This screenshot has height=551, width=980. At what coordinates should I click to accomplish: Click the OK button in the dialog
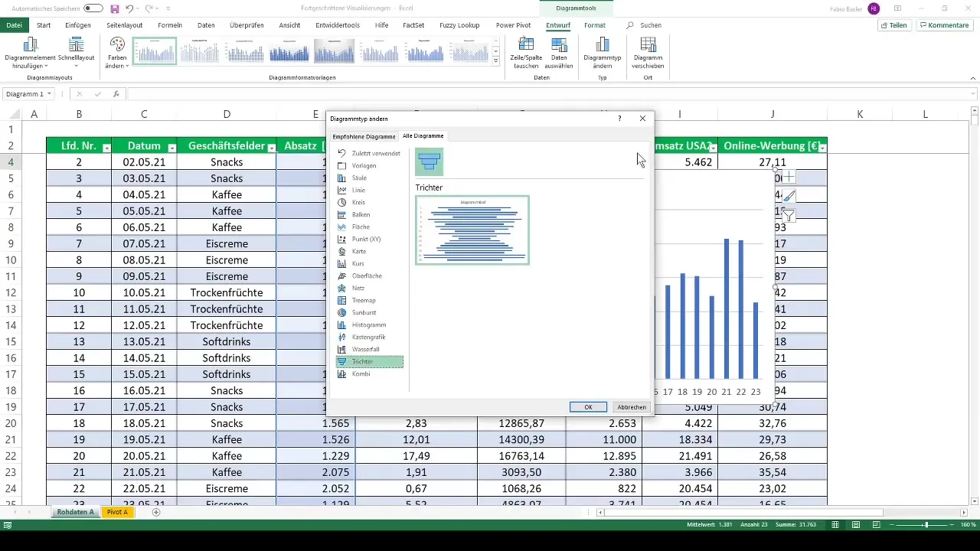point(588,407)
